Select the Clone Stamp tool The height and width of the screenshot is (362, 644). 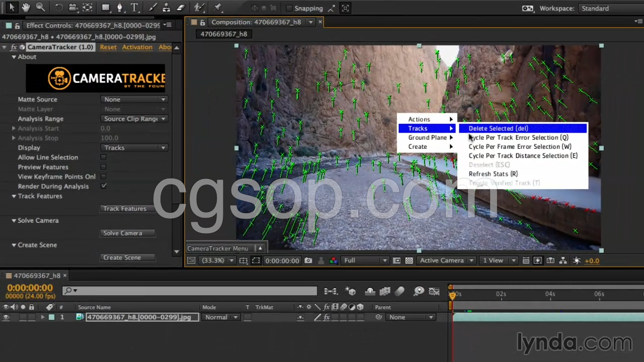coord(167,8)
